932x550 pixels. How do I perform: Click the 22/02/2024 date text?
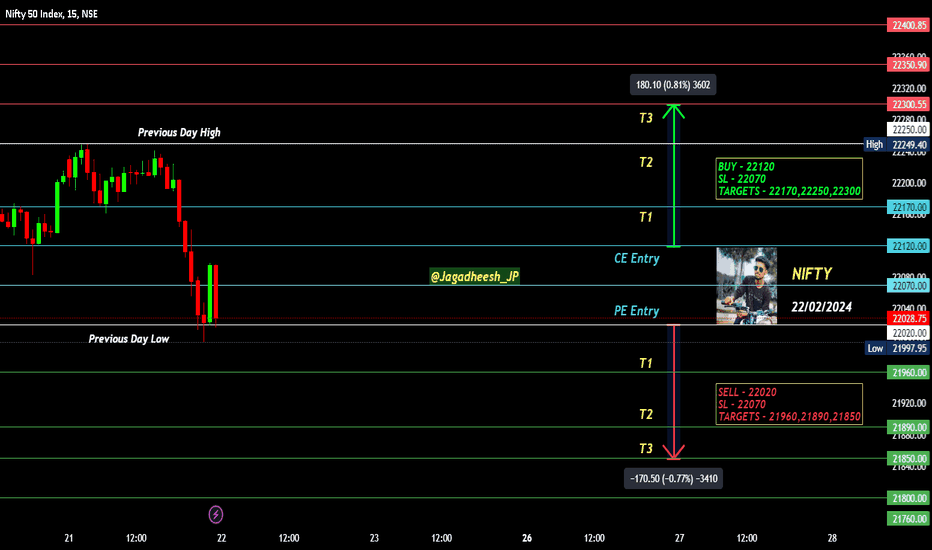tap(821, 307)
